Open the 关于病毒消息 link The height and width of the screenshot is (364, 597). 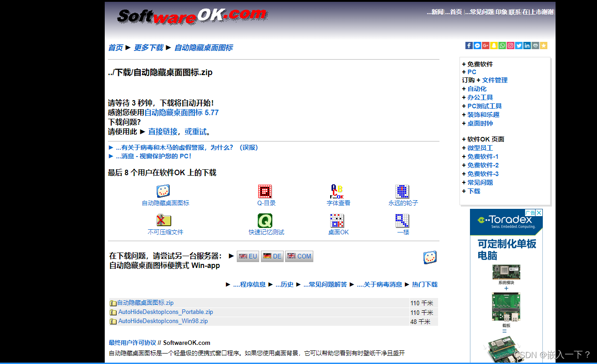click(379, 284)
